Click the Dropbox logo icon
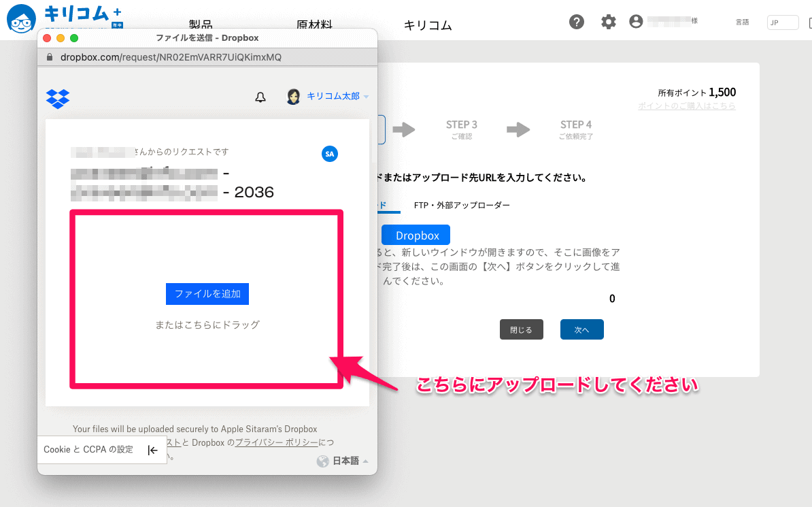The width and height of the screenshot is (812, 507). coord(58,99)
